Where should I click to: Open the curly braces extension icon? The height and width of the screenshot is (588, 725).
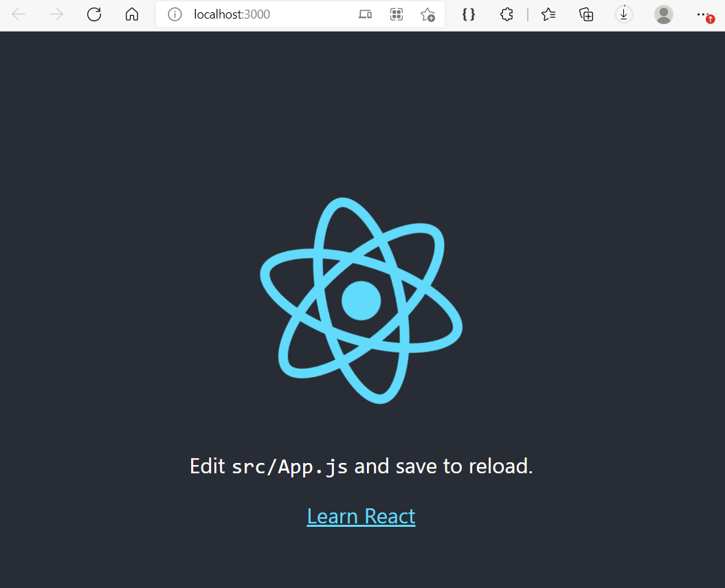click(x=469, y=14)
